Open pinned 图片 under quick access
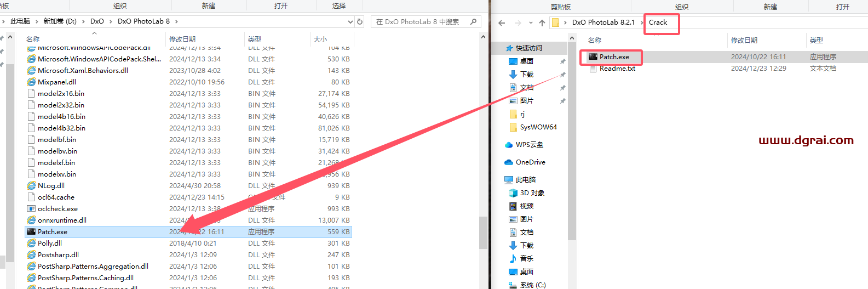This screenshot has width=868, height=289. click(526, 101)
